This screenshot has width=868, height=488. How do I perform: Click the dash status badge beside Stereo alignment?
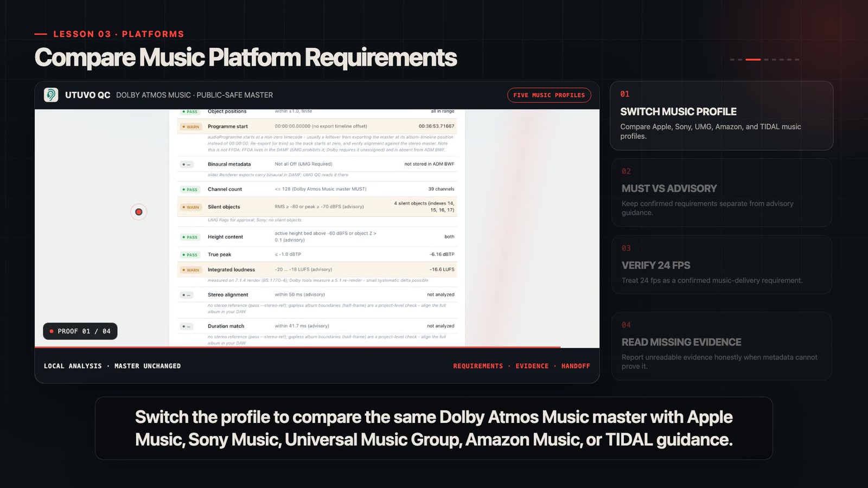pyautogui.click(x=187, y=295)
